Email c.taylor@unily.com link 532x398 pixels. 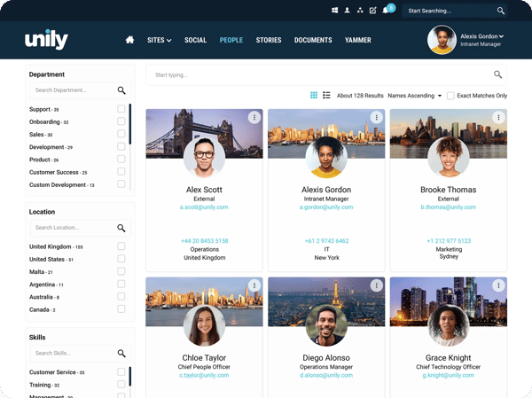point(204,375)
